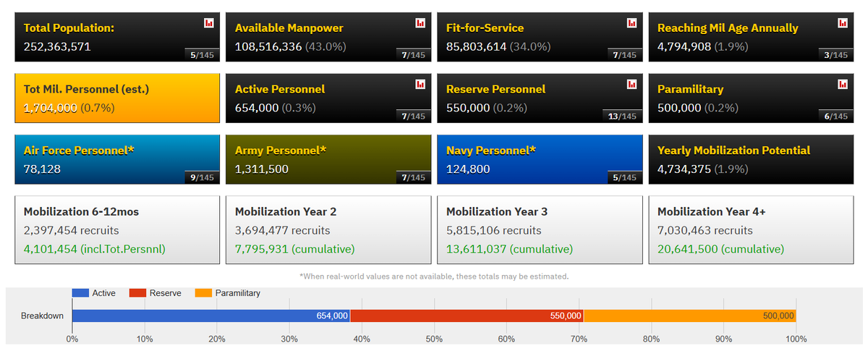Open the Navy Personnel card

coord(540,159)
